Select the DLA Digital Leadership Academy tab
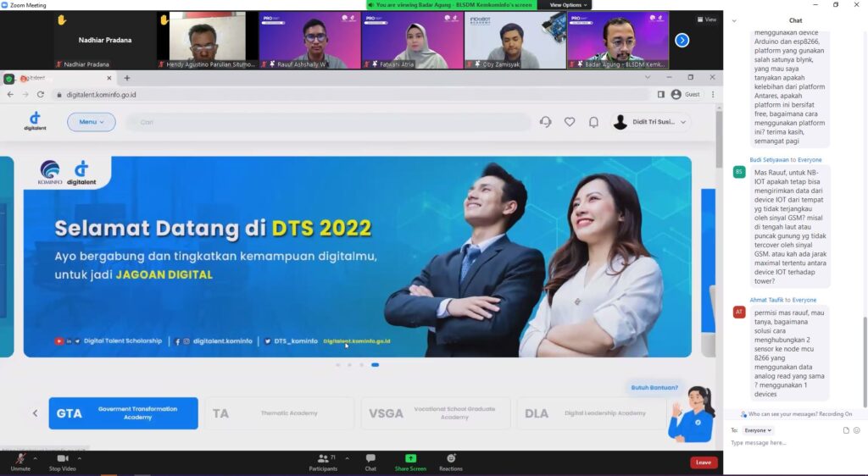Viewport: 868px width, 476px height. point(591,413)
